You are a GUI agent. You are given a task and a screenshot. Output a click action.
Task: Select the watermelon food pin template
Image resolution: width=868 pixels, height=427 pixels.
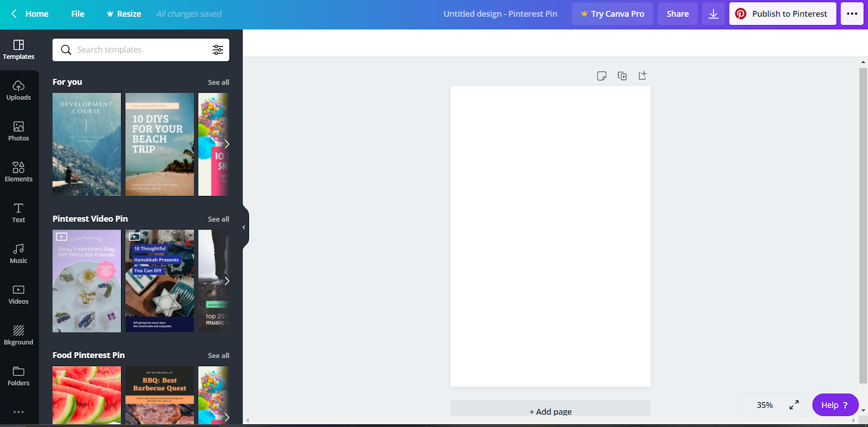(87, 395)
